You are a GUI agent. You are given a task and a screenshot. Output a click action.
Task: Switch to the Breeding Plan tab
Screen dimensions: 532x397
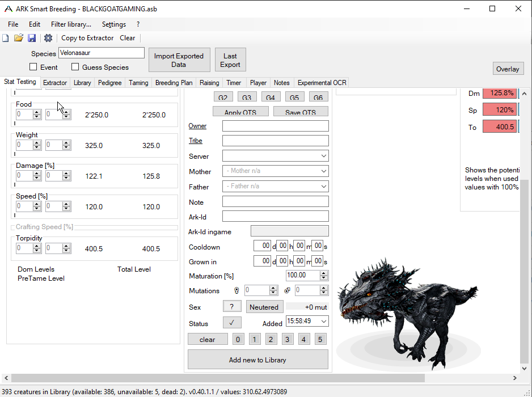click(x=174, y=83)
